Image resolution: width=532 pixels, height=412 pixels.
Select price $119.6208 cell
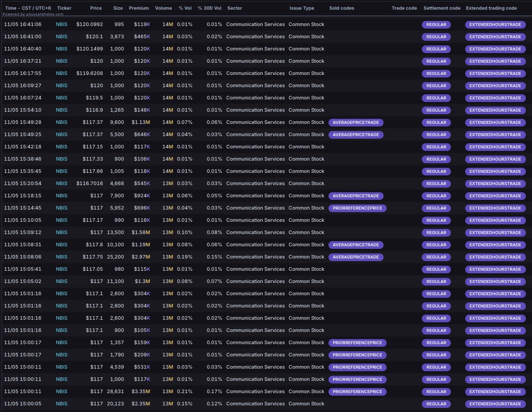click(x=90, y=73)
